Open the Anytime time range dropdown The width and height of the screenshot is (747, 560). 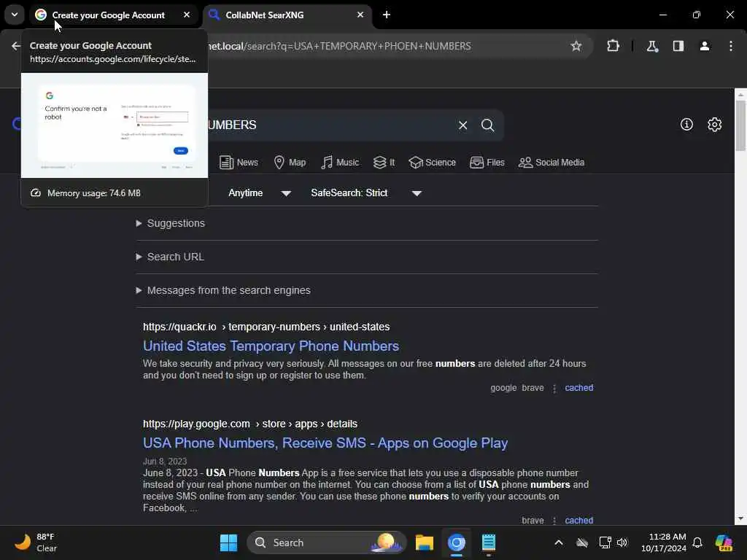(260, 192)
